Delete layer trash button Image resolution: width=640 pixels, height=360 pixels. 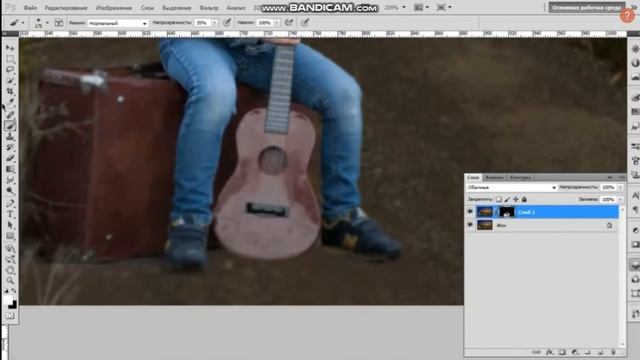[x=613, y=352]
